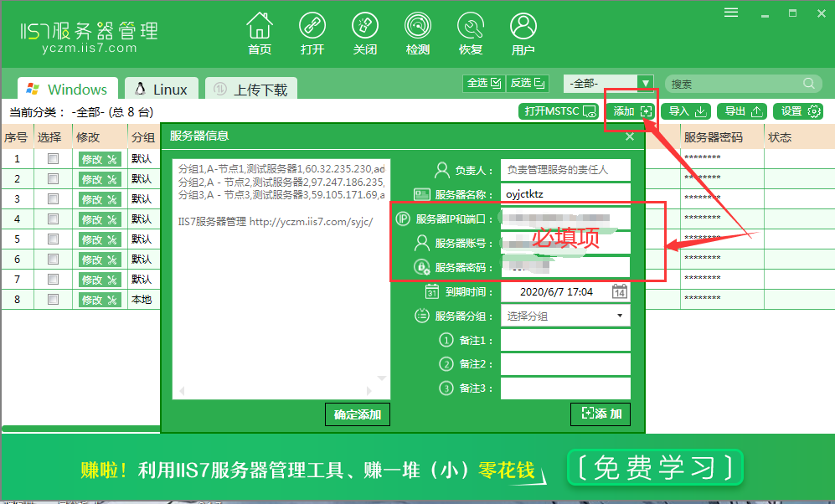This screenshot has width=835, height=504.
Task: Click the 关闭 disconnect toolbar icon
Action: 365,33
